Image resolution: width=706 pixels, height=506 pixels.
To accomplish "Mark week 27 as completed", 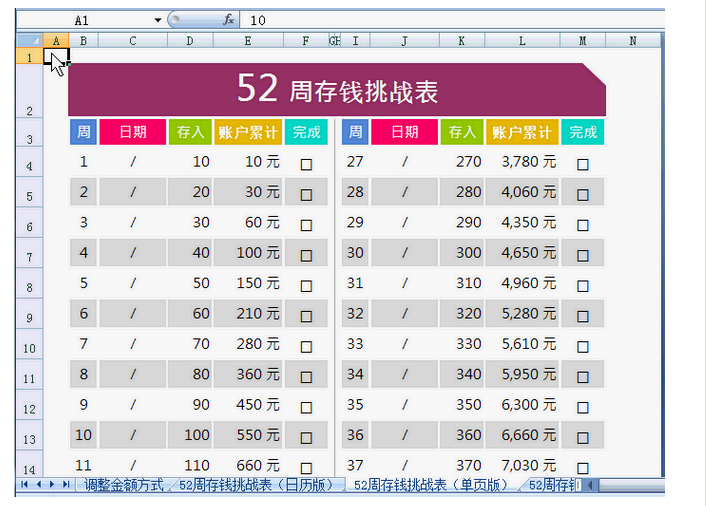I will point(583,164).
